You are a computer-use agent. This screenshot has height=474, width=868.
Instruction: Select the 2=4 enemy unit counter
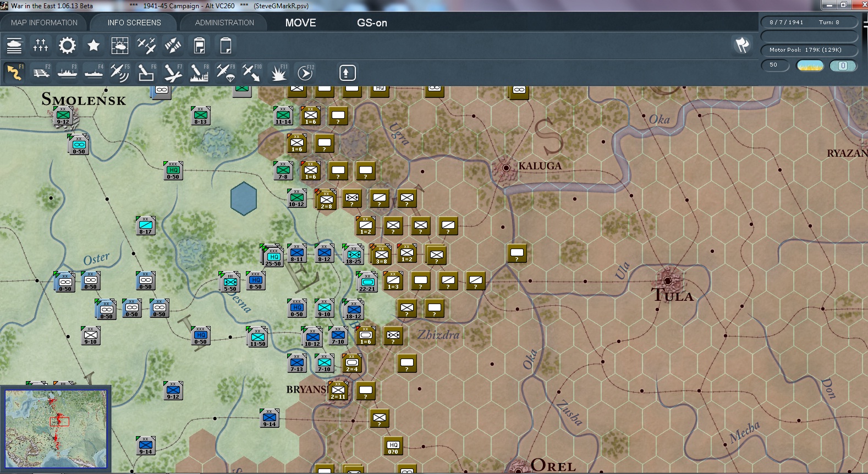pyautogui.click(x=352, y=363)
